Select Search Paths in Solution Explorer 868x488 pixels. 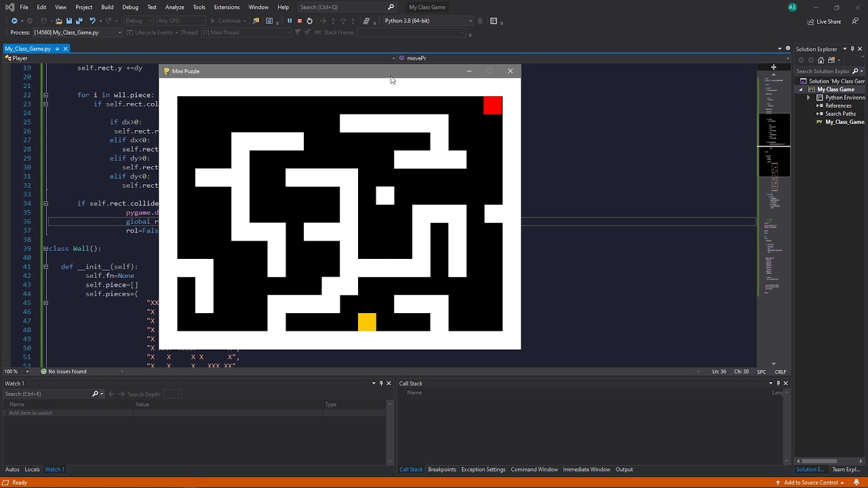840,114
